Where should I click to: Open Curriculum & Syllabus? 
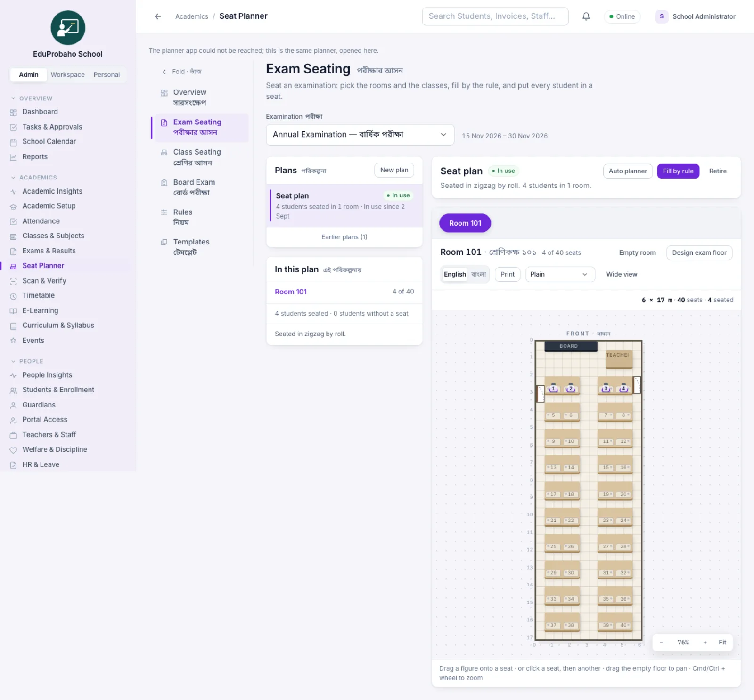(x=58, y=325)
